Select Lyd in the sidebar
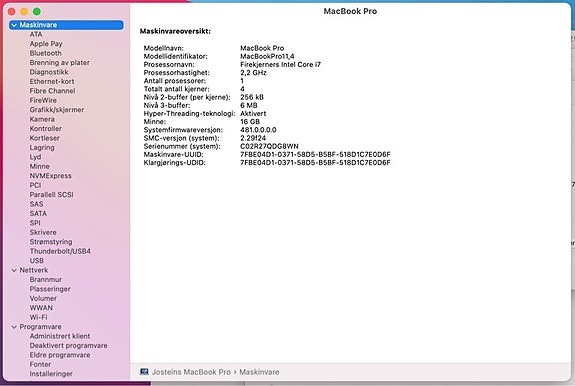This screenshot has width=575, height=386. click(x=35, y=157)
